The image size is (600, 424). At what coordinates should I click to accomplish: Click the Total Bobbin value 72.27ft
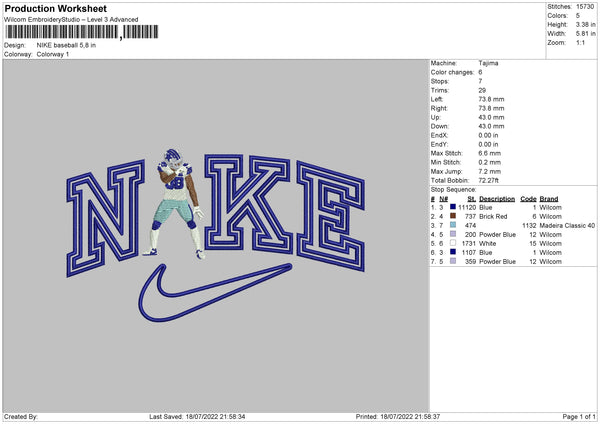click(488, 180)
